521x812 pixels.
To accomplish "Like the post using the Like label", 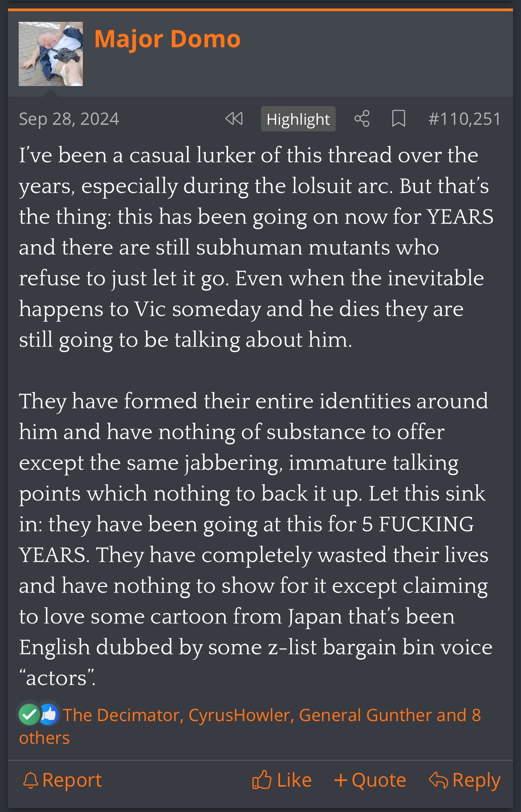I will point(294,780).
